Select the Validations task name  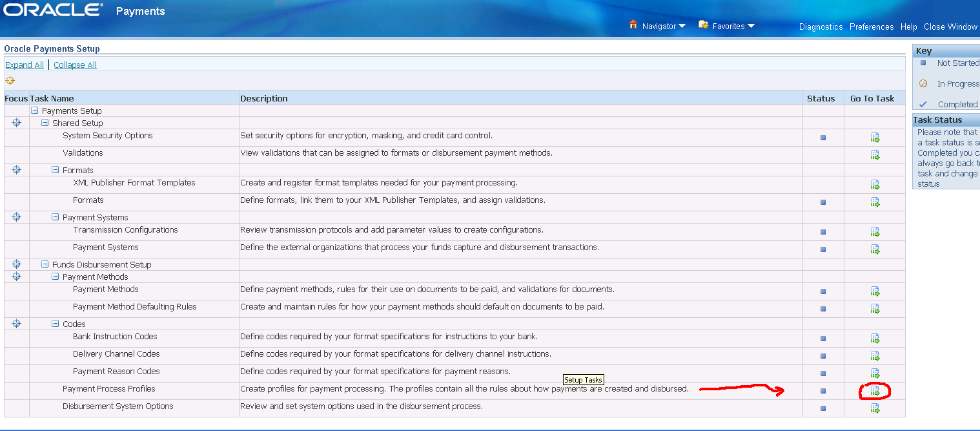pyautogui.click(x=83, y=153)
